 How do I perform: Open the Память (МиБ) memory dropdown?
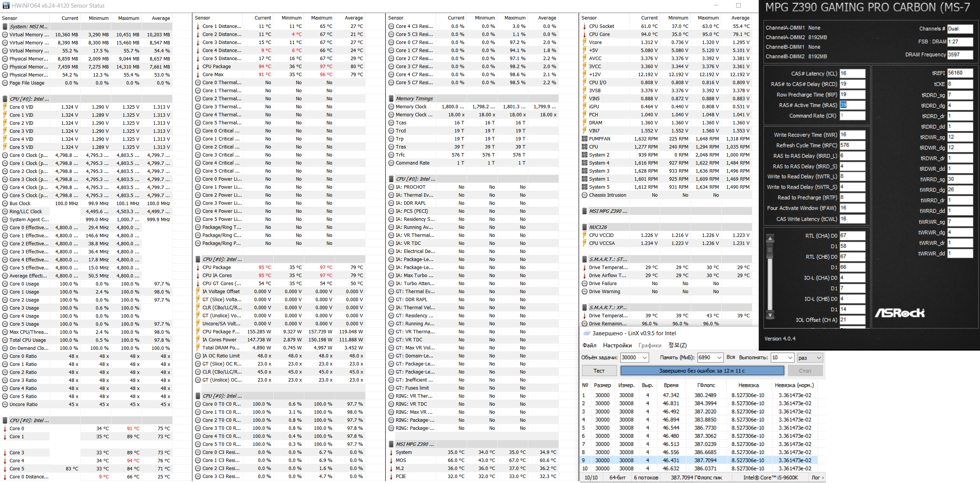click(719, 358)
